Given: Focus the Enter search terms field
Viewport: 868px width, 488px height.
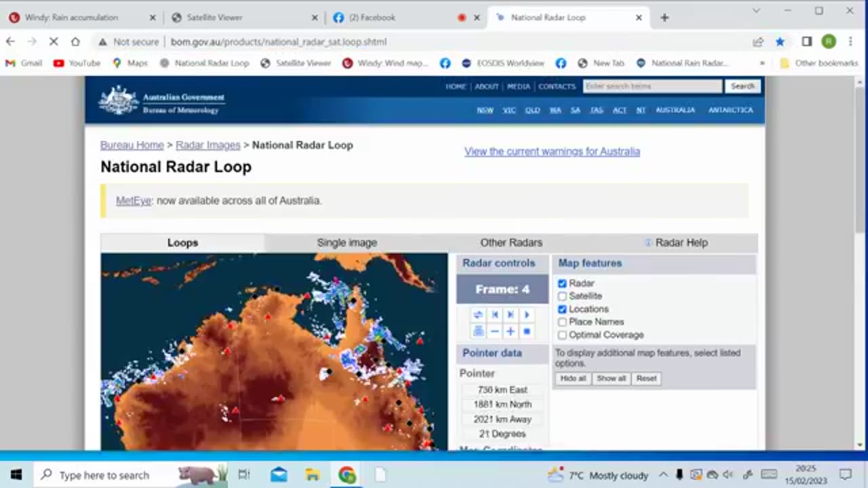Looking at the screenshot, I should (652, 86).
